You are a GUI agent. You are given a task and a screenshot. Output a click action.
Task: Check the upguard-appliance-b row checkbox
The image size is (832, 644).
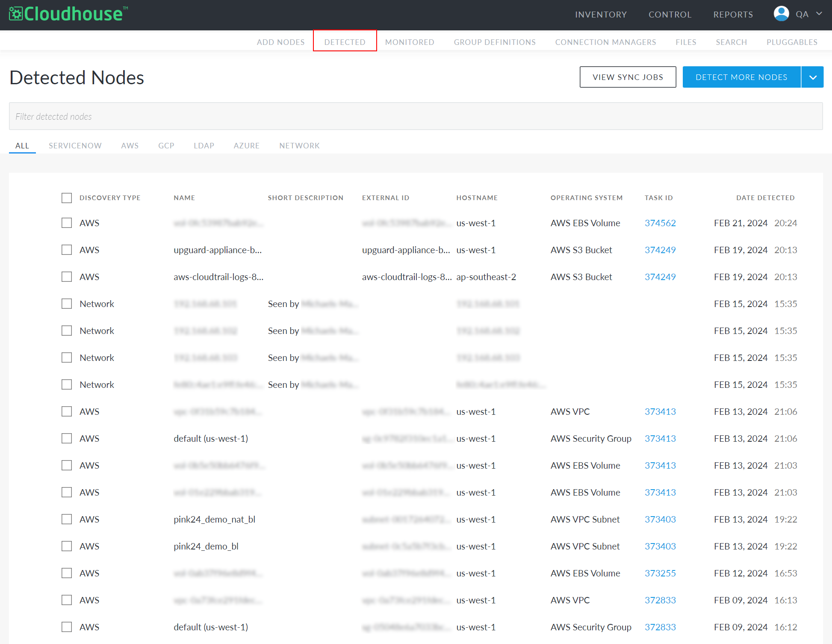pyautogui.click(x=67, y=250)
